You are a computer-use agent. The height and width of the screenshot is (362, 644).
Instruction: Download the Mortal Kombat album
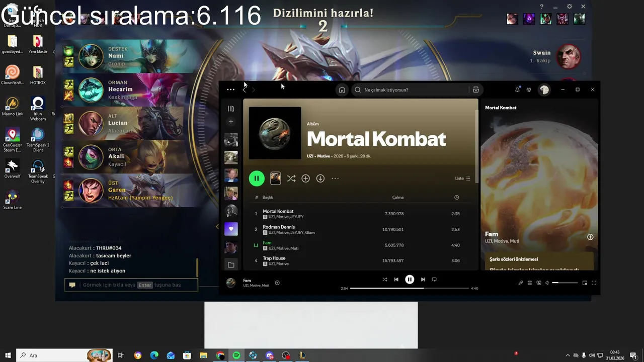320,178
